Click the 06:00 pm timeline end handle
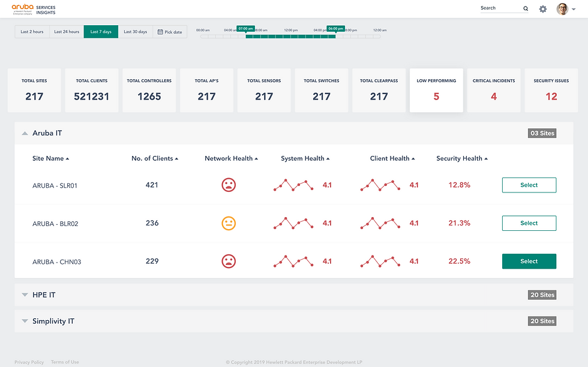Viewport: 588px width, 367px height. click(335, 29)
